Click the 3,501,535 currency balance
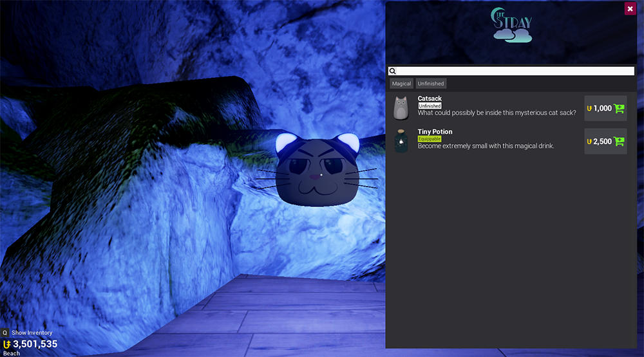This screenshot has height=357, width=644. 35,344
